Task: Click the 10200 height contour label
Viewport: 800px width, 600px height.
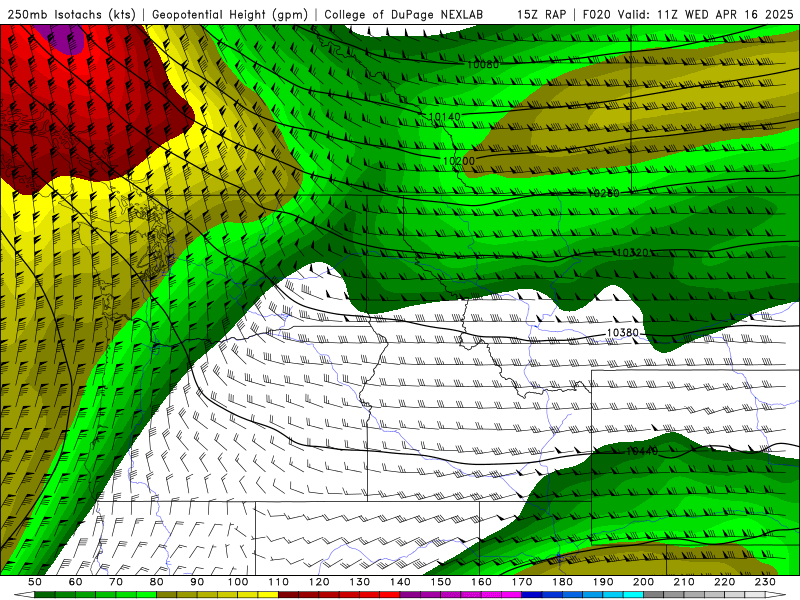Action: tap(459, 161)
